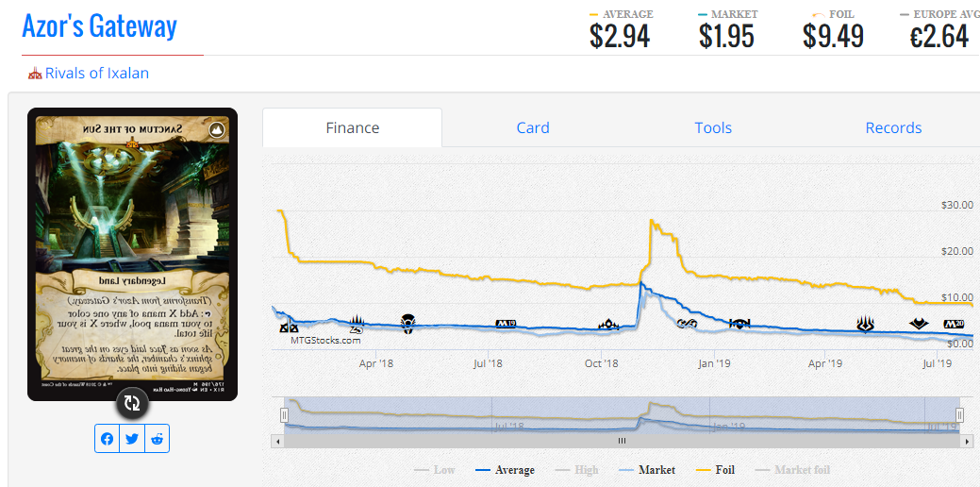980x487 pixels.
Task: Share the card on Twitter
Action: click(x=132, y=439)
